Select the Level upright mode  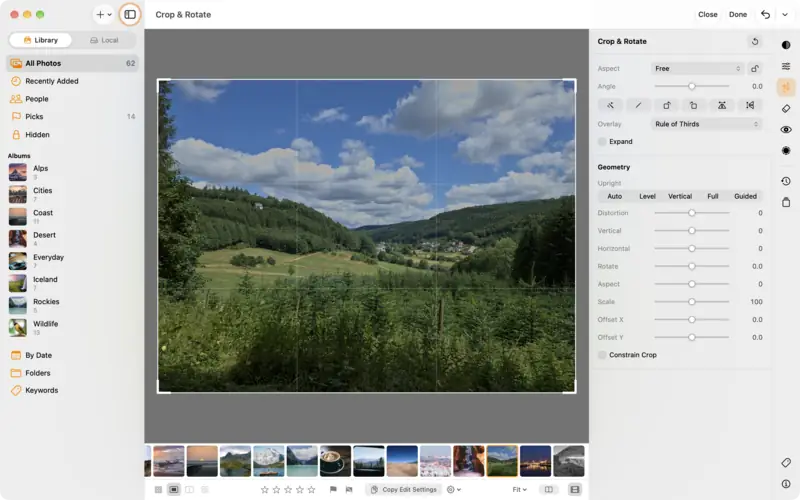pos(647,196)
